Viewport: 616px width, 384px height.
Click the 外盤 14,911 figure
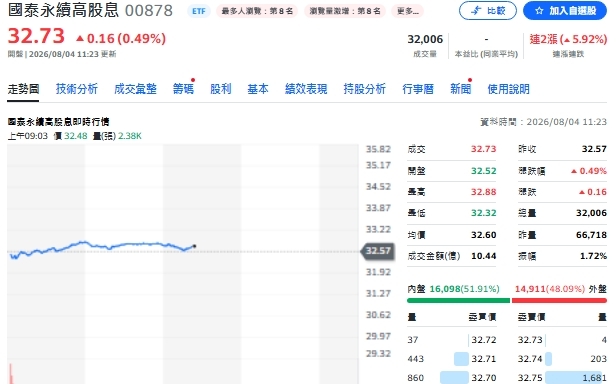tap(530, 289)
